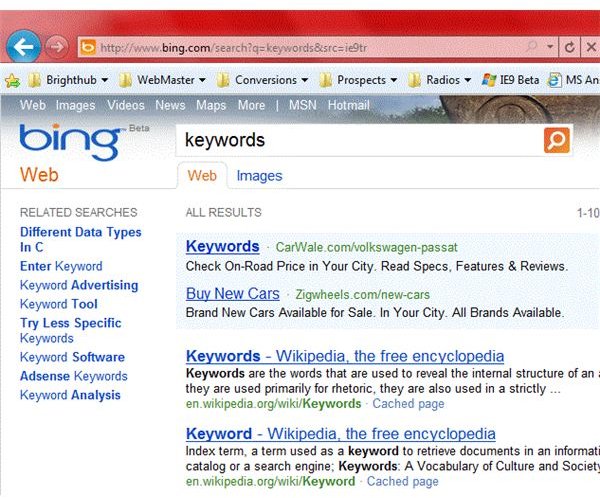Screen dimensions: 600x498
Task: Click the CarWale.com/volkswagen-passat URL text
Action: coord(367,247)
